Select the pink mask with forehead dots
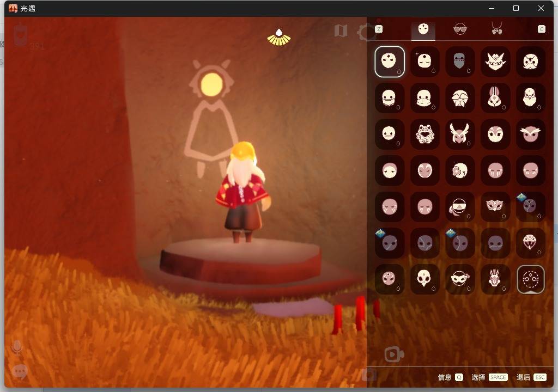This screenshot has width=558, height=392. (x=389, y=279)
